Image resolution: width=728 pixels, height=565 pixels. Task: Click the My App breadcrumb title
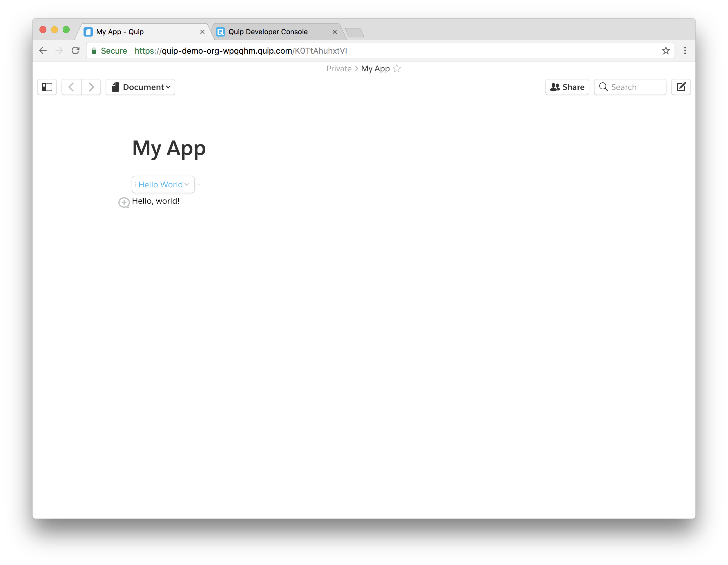(375, 69)
